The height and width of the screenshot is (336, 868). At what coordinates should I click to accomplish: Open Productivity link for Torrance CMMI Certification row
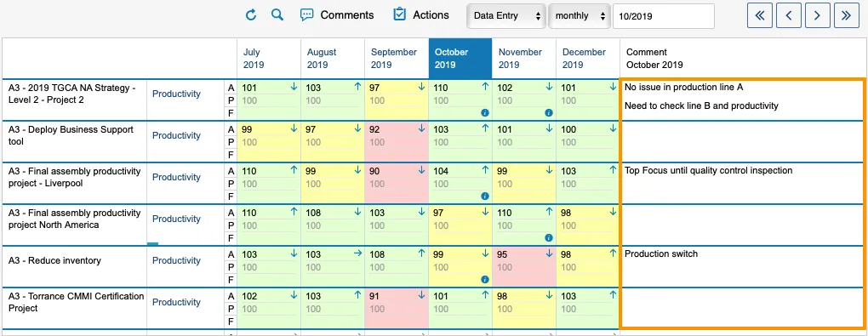tap(177, 302)
